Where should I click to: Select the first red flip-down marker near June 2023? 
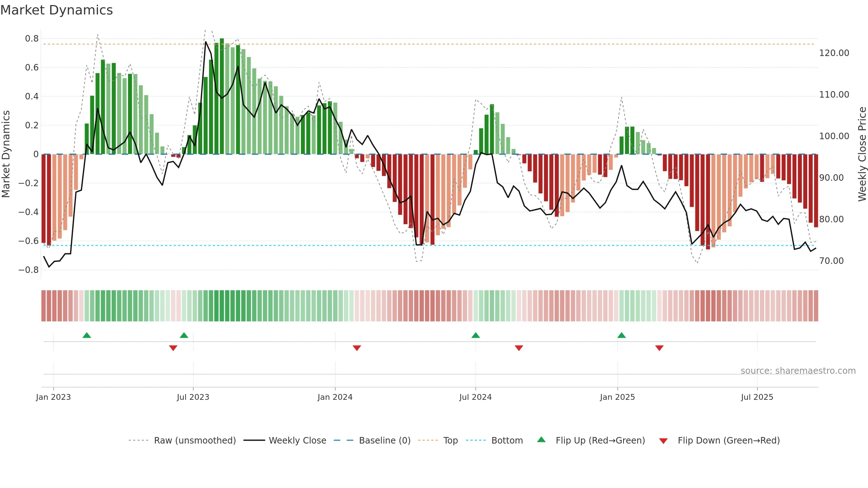pyautogui.click(x=173, y=348)
